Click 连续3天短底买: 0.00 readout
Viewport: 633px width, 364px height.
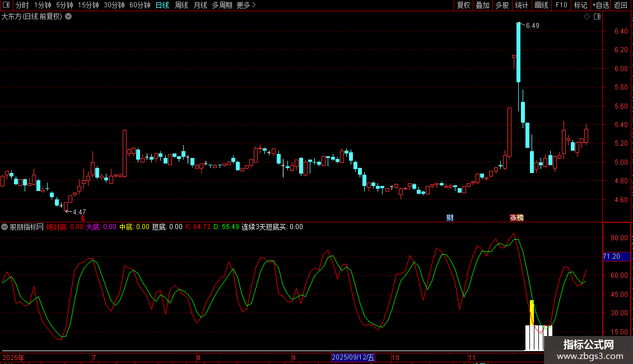[x=272, y=227]
